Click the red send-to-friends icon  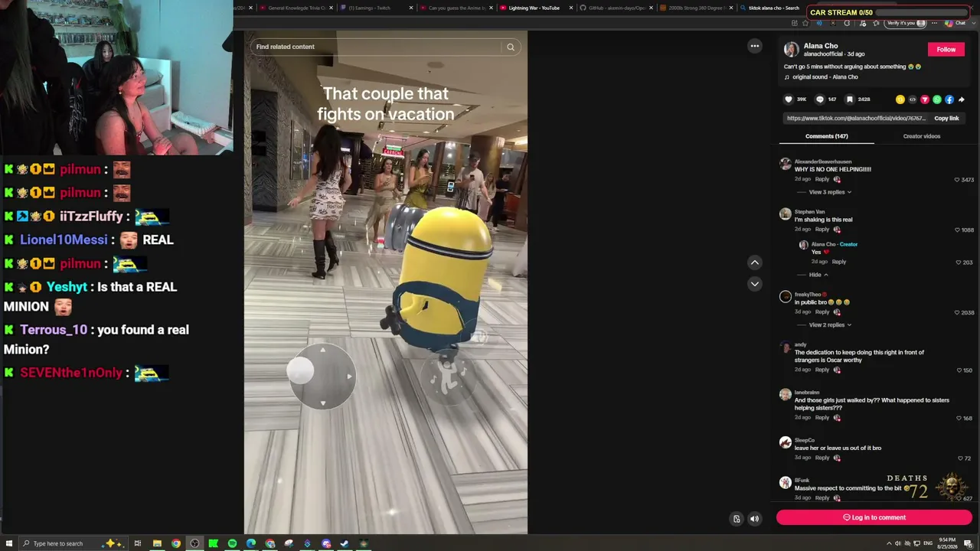click(x=925, y=99)
